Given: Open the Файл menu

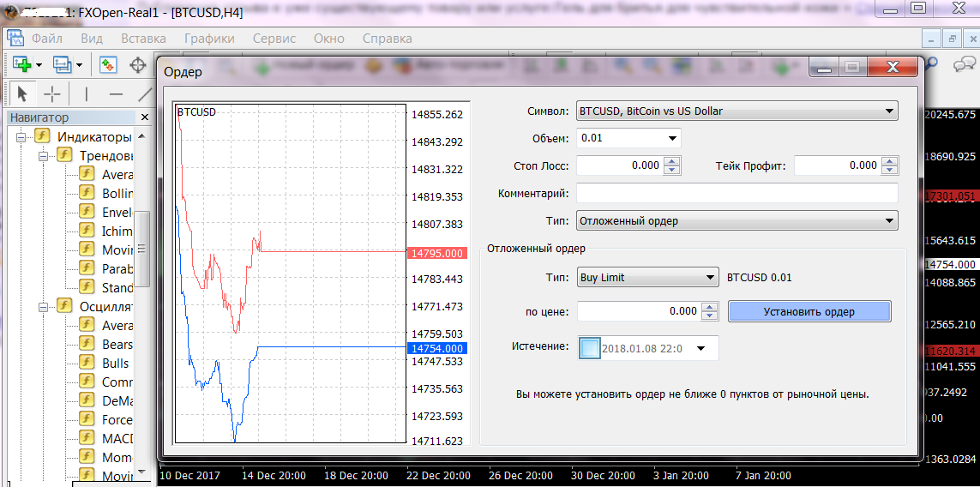Looking at the screenshot, I should pos(47,39).
